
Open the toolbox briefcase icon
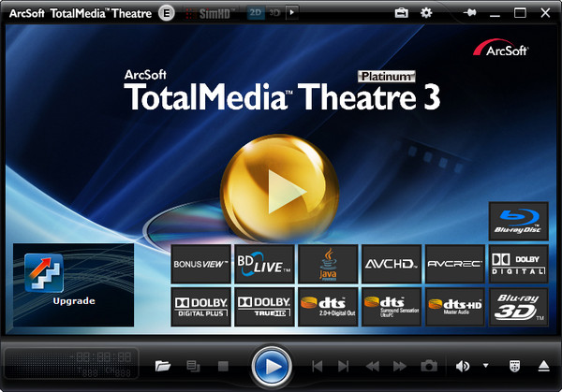pos(401,13)
